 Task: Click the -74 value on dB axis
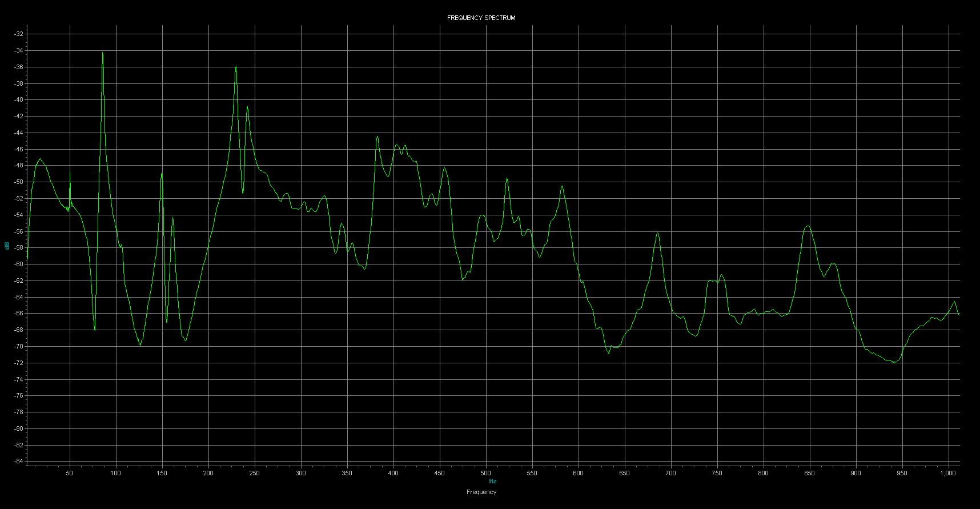coord(19,380)
